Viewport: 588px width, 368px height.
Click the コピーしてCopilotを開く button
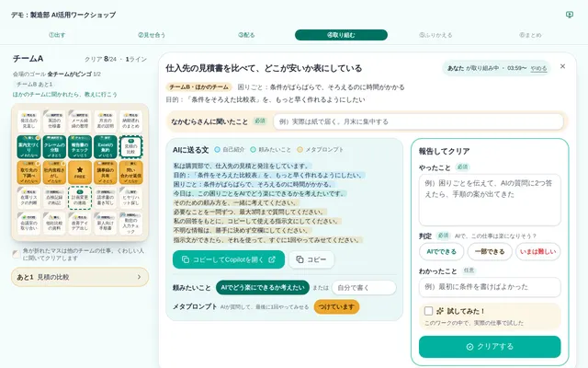coord(229,259)
